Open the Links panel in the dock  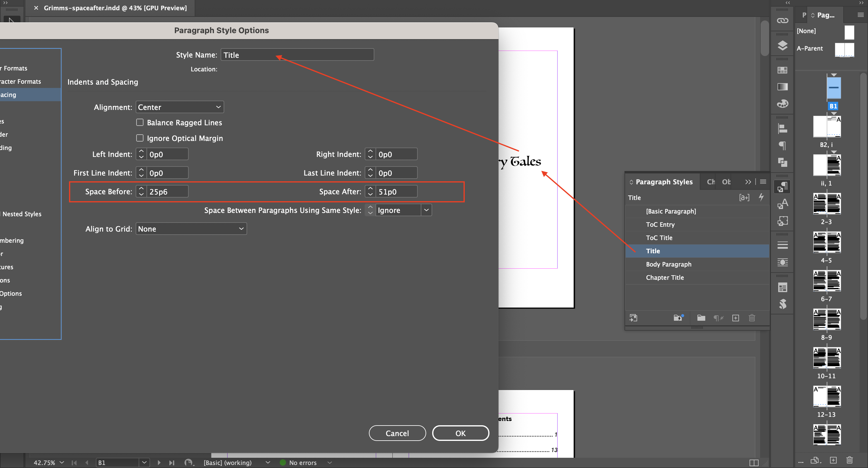[x=782, y=20]
